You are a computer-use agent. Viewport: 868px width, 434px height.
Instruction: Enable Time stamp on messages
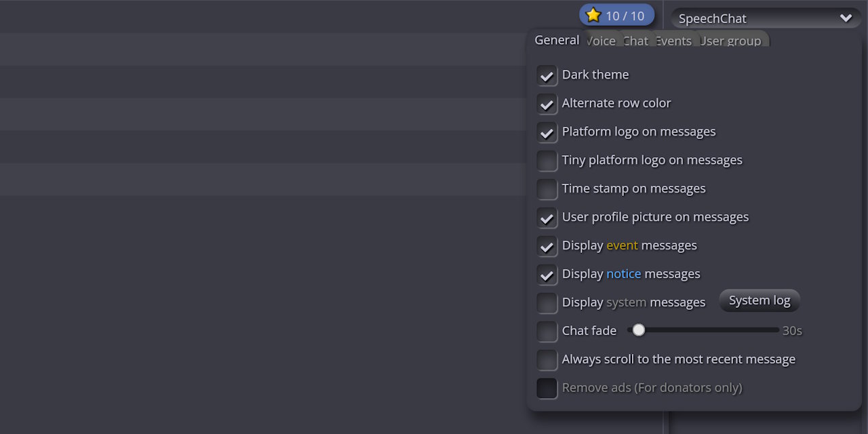coord(547,189)
